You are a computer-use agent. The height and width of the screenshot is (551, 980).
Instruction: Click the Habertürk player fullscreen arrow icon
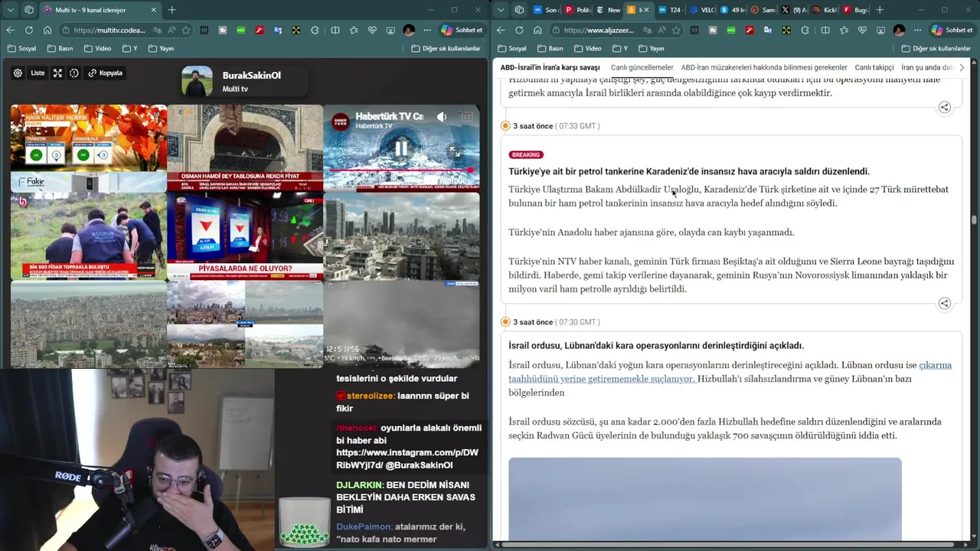pyautogui.click(x=455, y=152)
